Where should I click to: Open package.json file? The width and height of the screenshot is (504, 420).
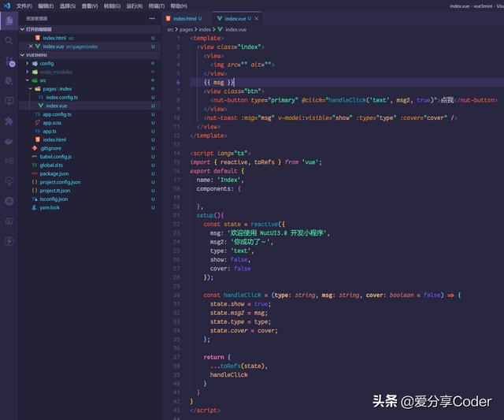90,173
